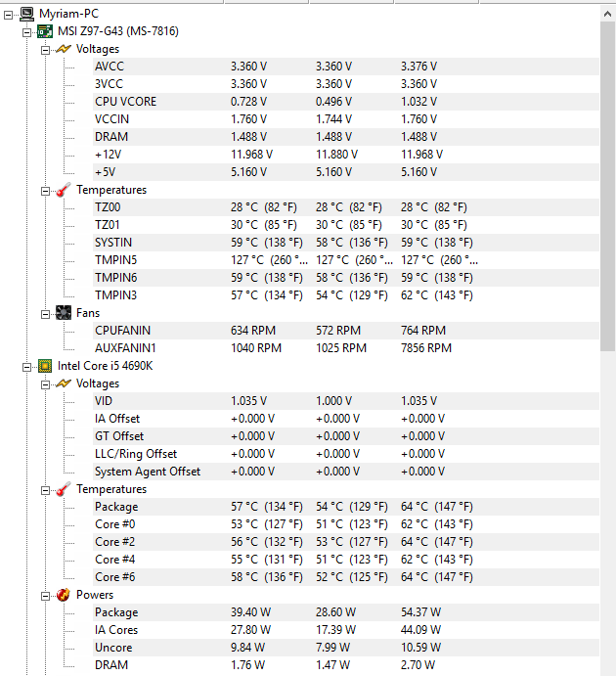
Task: Click the 572 RPM minimum fan value
Action: [x=338, y=331]
